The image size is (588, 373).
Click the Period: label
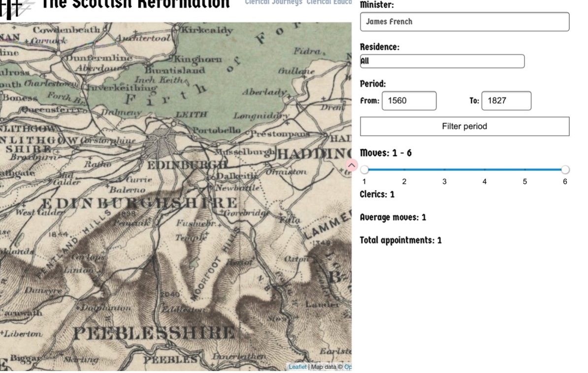pos(373,84)
